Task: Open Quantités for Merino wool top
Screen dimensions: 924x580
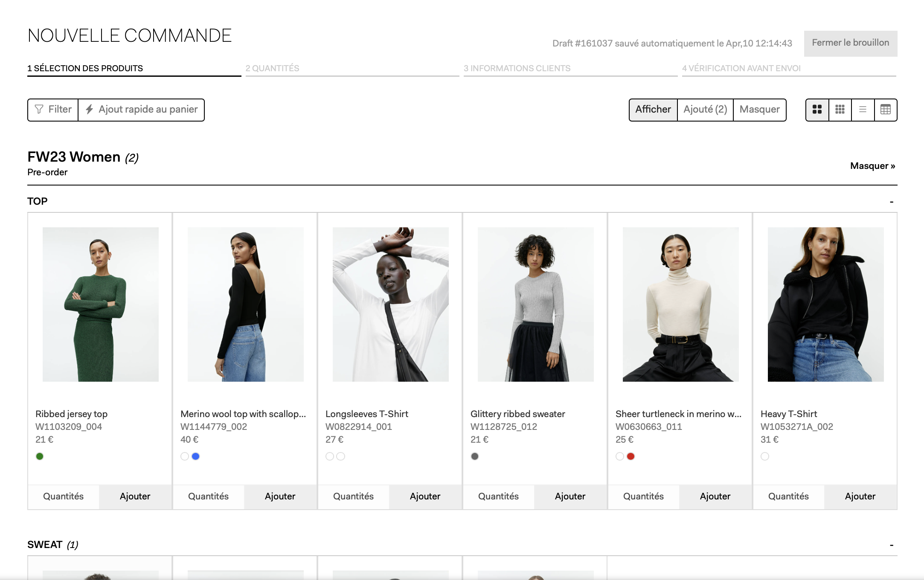Action: click(209, 497)
